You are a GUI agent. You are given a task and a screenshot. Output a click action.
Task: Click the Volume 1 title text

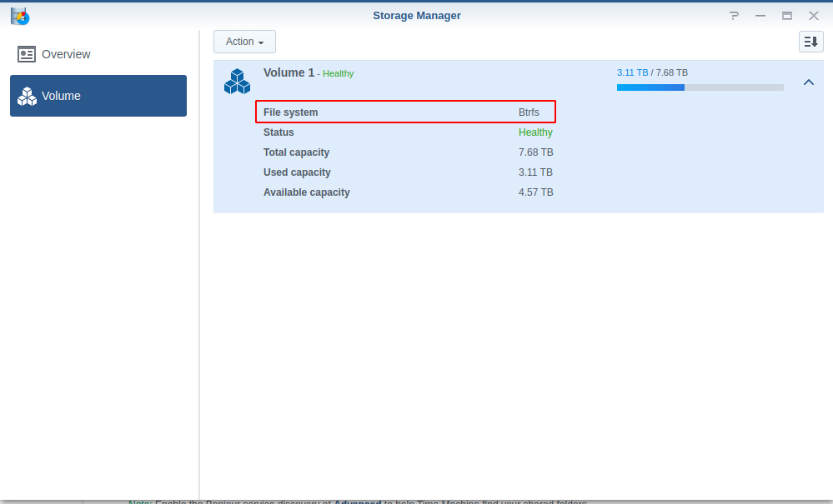(289, 72)
